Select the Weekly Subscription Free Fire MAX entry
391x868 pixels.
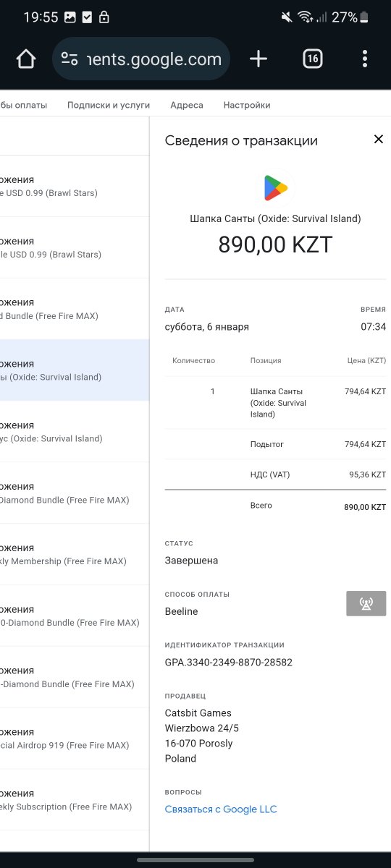click(x=75, y=799)
